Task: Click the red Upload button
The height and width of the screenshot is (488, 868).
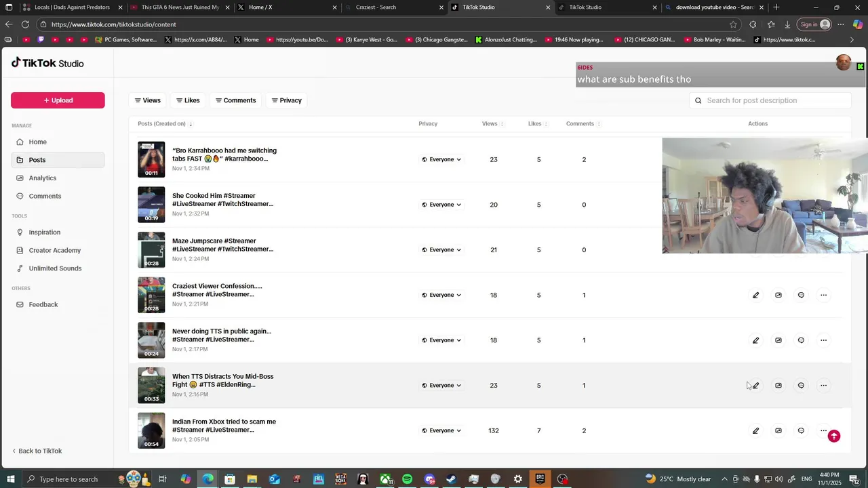Action: (x=58, y=100)
